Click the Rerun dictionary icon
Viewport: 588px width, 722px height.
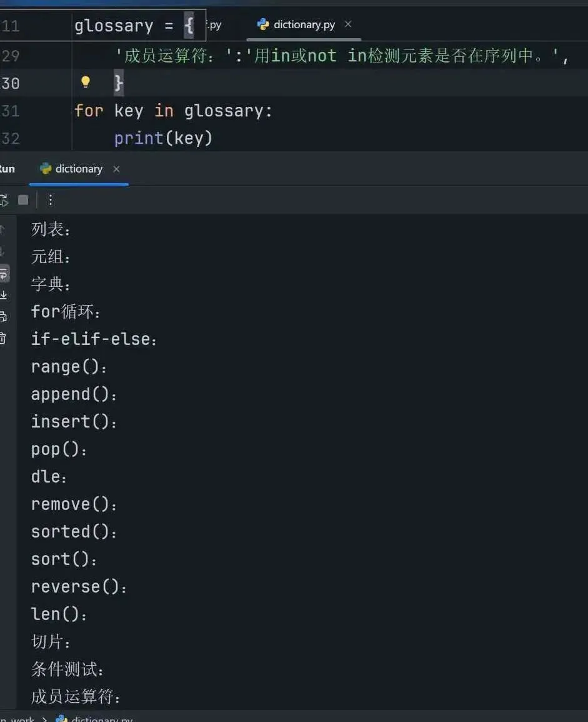(x=3, y=200)
